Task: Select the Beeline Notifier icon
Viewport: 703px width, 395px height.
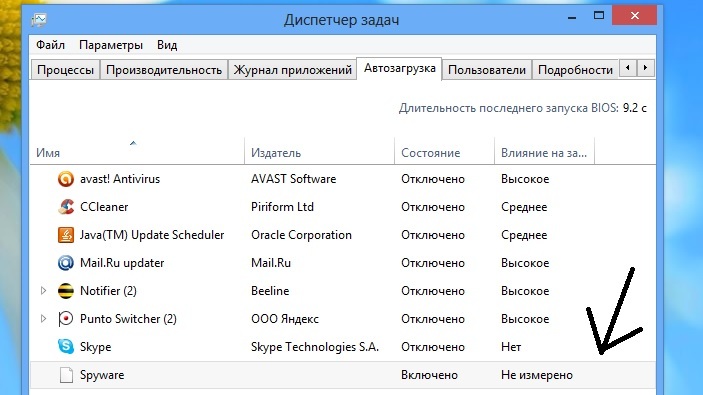Action: point(66,291)
